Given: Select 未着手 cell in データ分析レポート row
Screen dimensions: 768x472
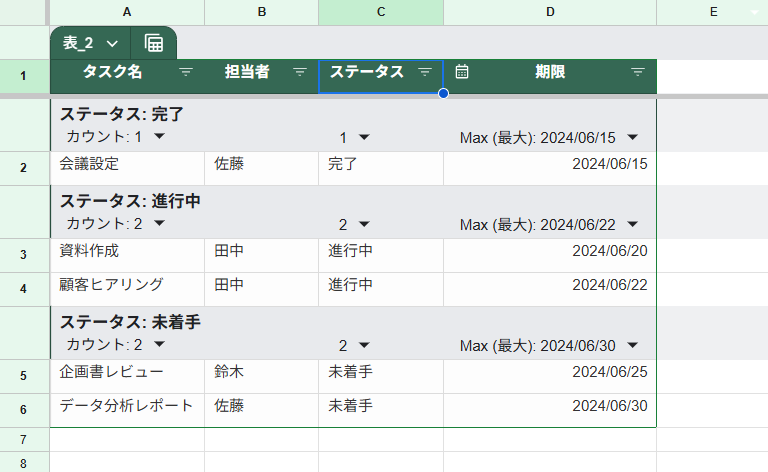Looking at the screenshot, I should tap(381, 410).
